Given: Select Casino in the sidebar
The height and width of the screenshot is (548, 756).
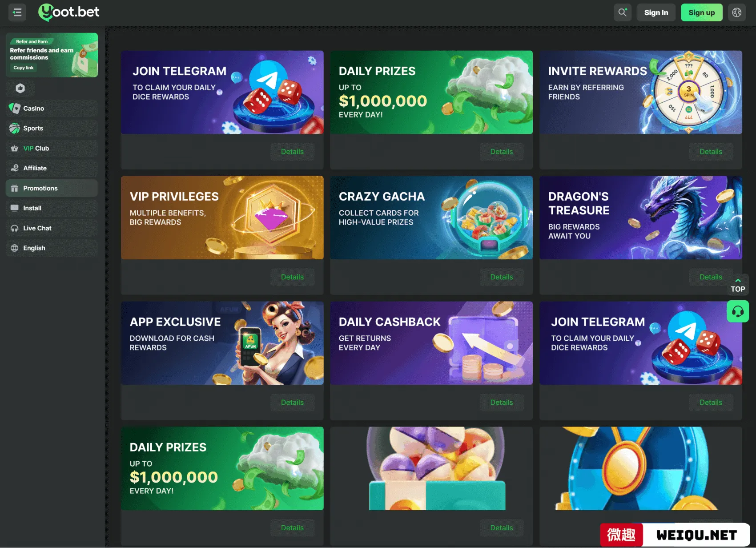Looking at the screenshot, I should tap(52, 108).
